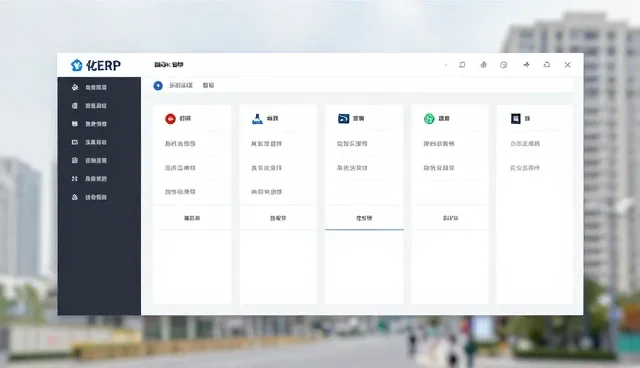Click the blue circle icon in breadcrumb bar
This screenshot has width=640, height=368.
158,86
